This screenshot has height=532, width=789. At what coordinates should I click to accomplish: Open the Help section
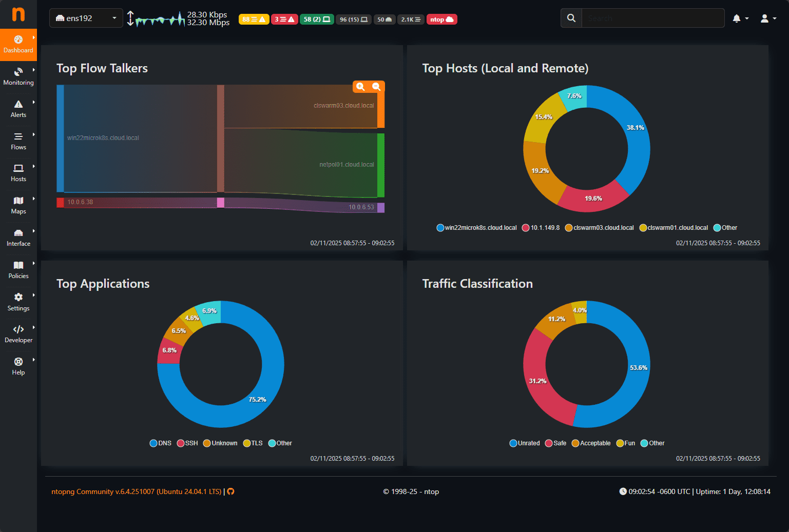18,366
